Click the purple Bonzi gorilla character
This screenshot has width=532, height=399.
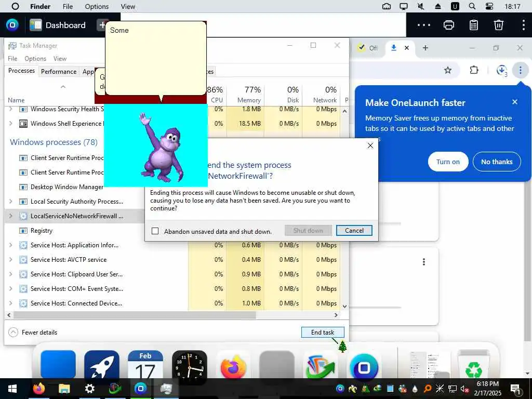162,148
